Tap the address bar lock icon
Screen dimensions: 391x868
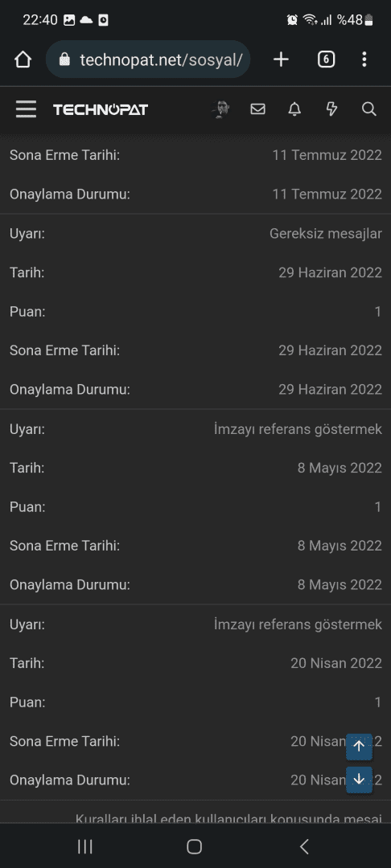point(65,59)
